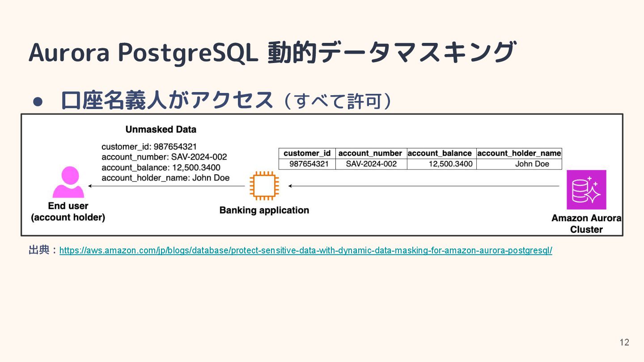644x362 pixels.
Task: Click the 'customer_id: 987654321' line
Action: coord(149,147)
